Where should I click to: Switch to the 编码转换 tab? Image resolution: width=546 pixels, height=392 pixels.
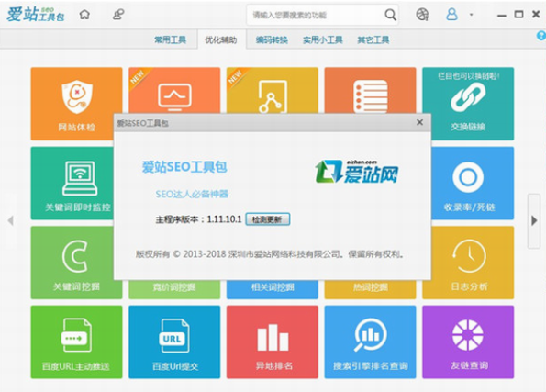click(x=272, y=39)
